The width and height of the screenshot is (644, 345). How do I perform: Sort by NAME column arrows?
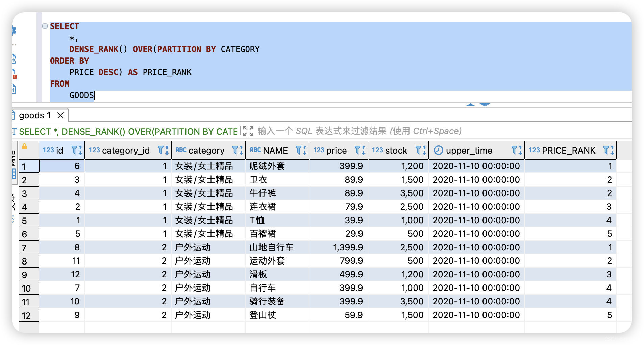tap(304, 150)
